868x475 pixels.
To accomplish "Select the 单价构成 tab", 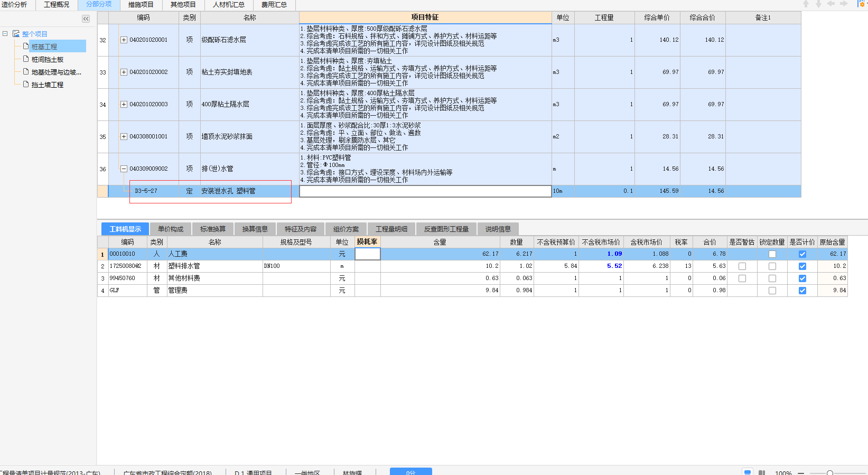I will 171,229.
